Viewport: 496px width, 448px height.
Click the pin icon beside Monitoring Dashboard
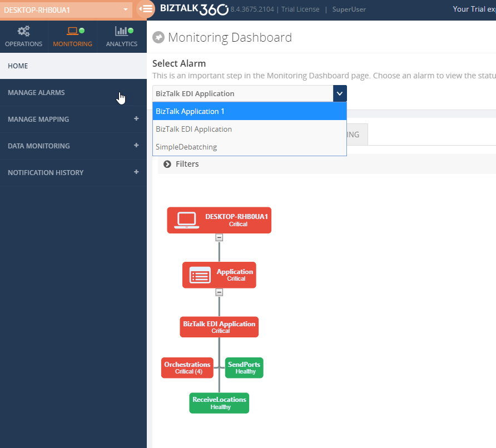(158, 37)
